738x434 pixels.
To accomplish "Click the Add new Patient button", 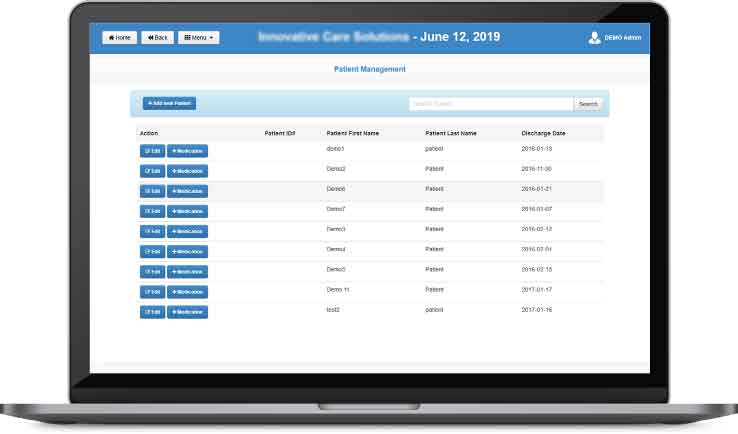I will point(169,103).
